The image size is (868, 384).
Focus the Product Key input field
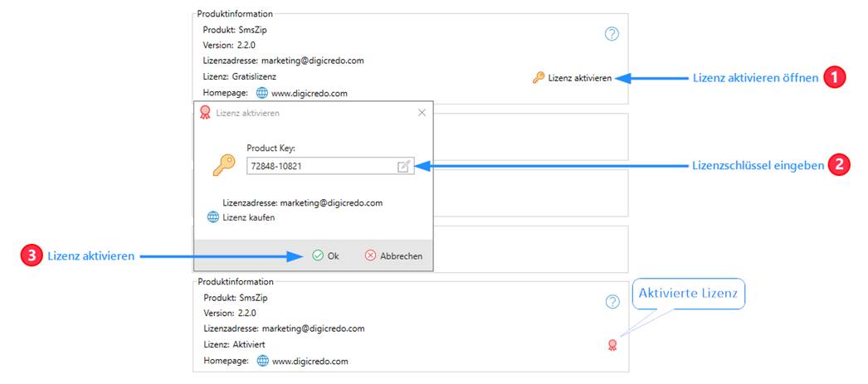pyautogui.click(x=319, y=167)
